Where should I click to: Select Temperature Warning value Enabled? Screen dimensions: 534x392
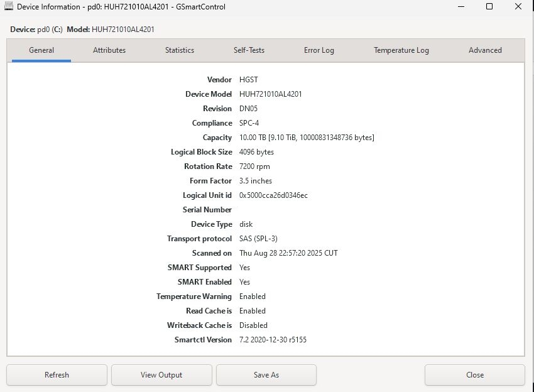click(x=253, y=297)
